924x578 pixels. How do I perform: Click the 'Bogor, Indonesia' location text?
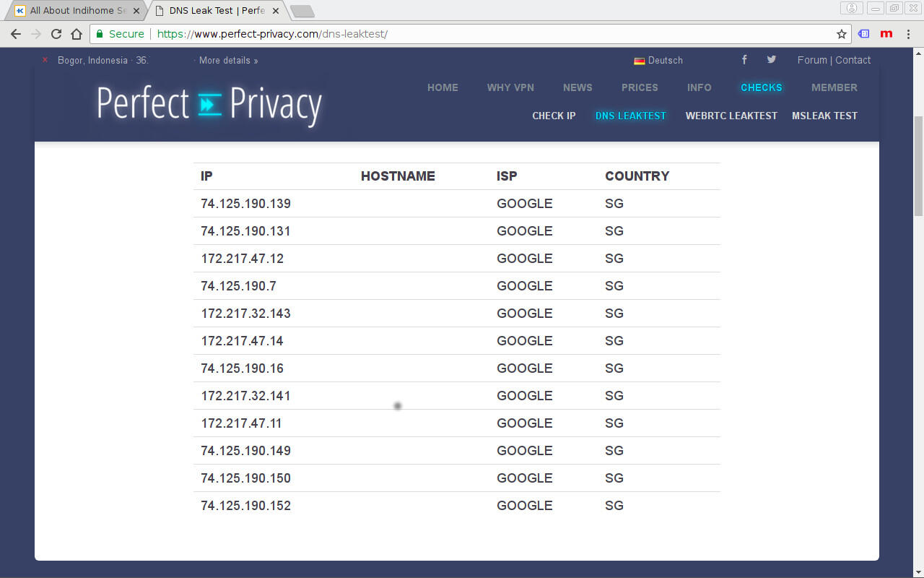[x=92, y=60]
